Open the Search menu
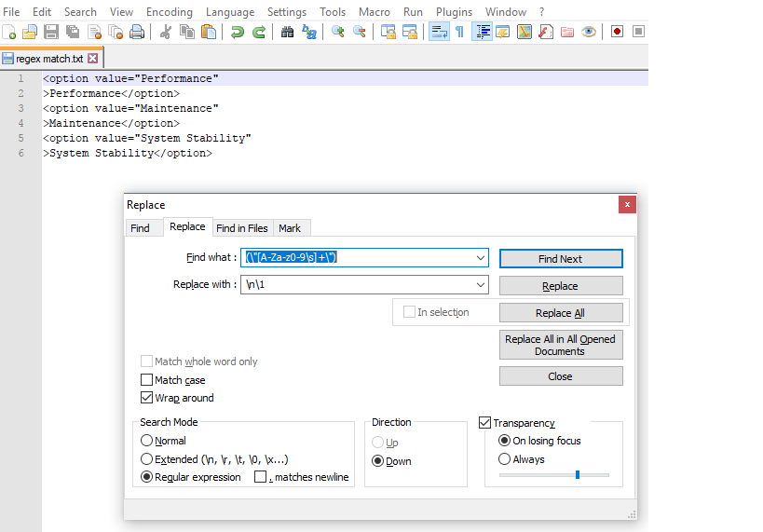The image size is (763, 532). (x=80, y=12)
